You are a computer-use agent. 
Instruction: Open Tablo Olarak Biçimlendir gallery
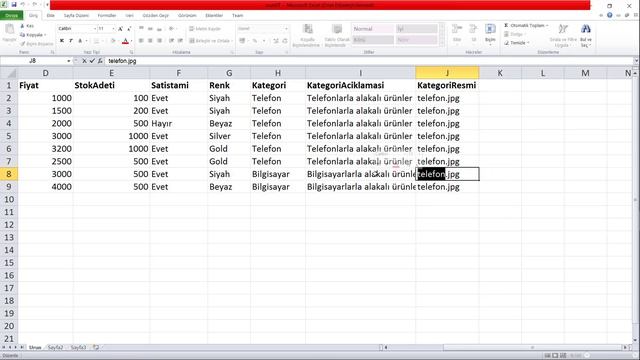click(337, 36)
